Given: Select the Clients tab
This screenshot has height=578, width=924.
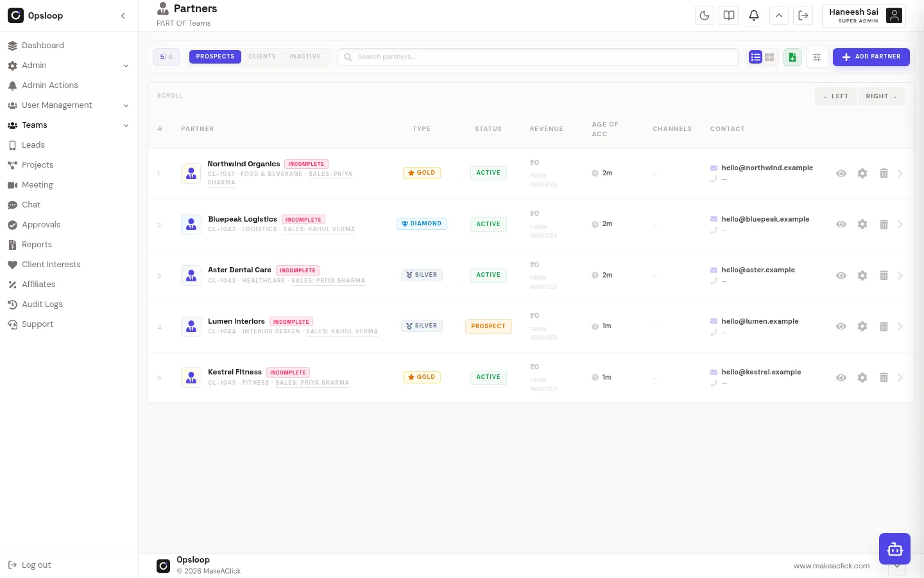Looking at the screenshot, I should [262, 57].
